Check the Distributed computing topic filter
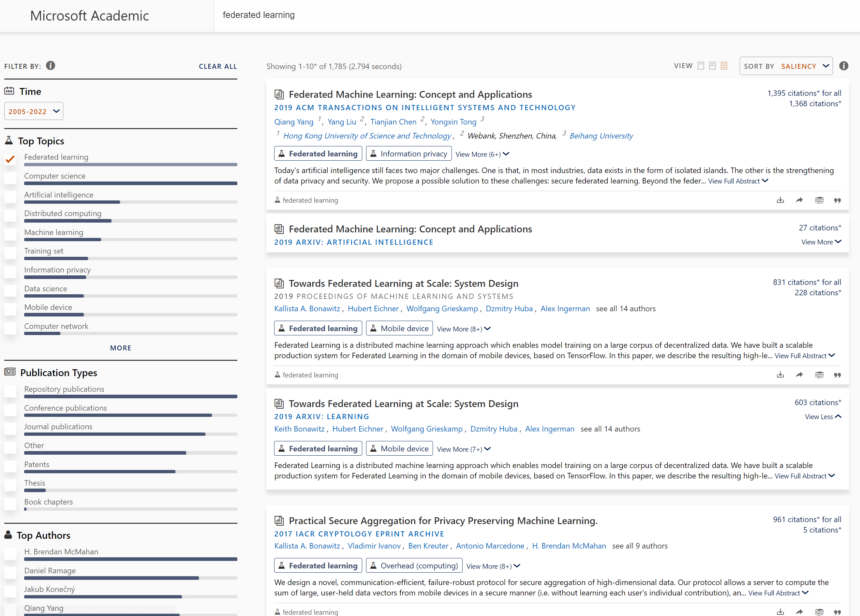The width and height of the screenshot is (860, 616). [10, 216]
